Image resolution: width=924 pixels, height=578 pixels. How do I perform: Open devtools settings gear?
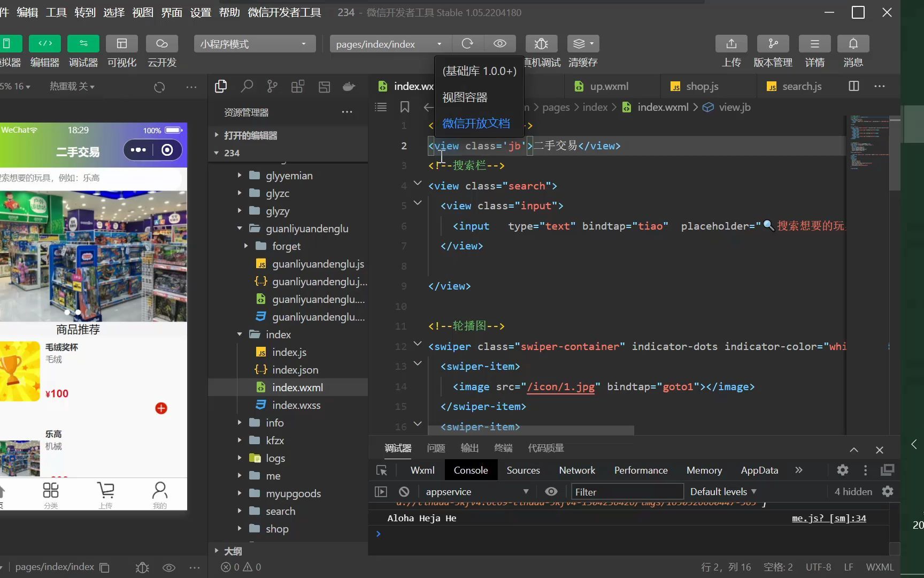843,470
